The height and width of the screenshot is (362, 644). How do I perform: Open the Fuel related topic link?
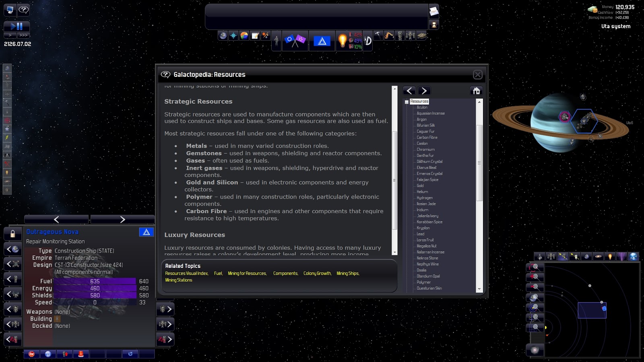click(218, 274)
